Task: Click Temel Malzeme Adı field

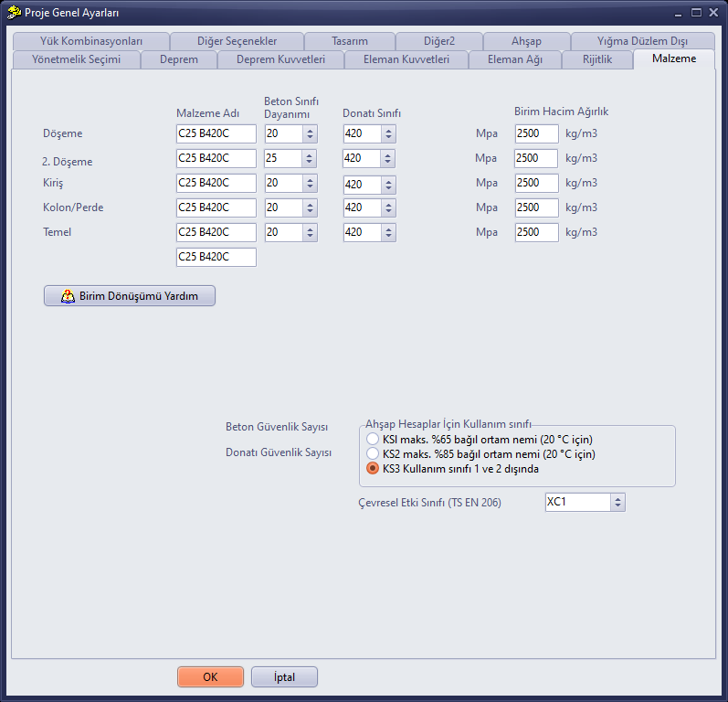Action: 216,232
